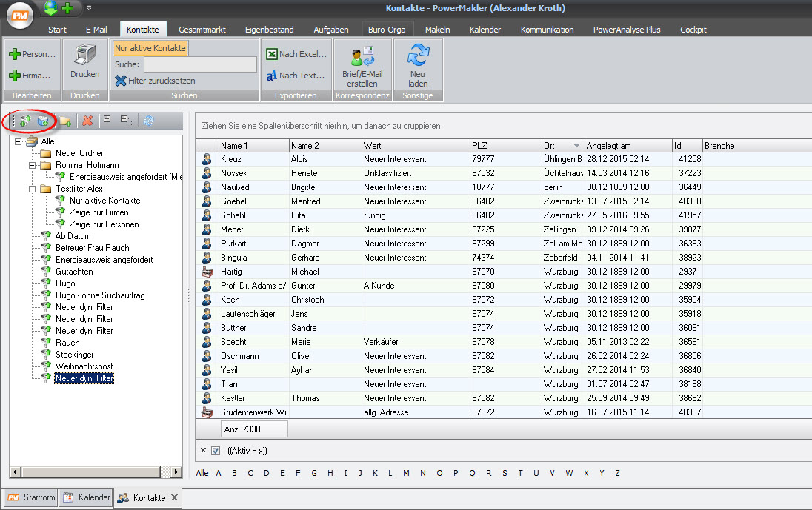Add a new Person contact
Image resolution: width=812 pixels, height=510 pixels.
click(x=33, y=54)
